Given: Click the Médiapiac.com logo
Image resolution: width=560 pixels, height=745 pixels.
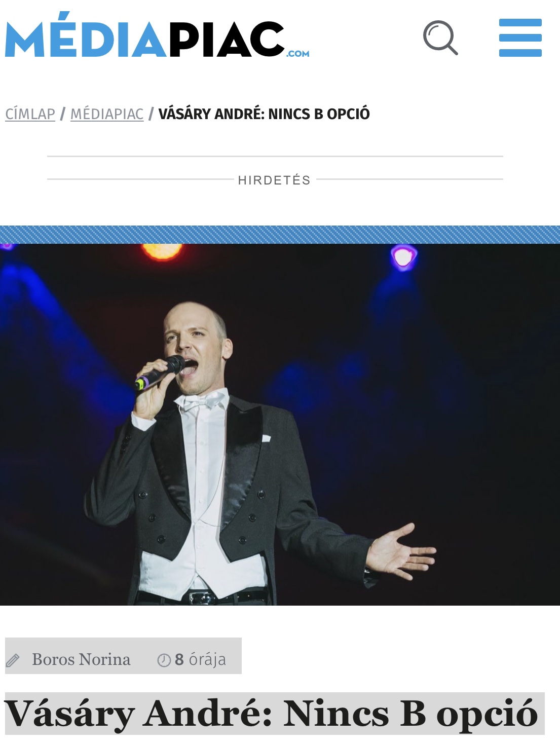Looking at the screenshot, I should pyautogui.click(x=157, y=35).
